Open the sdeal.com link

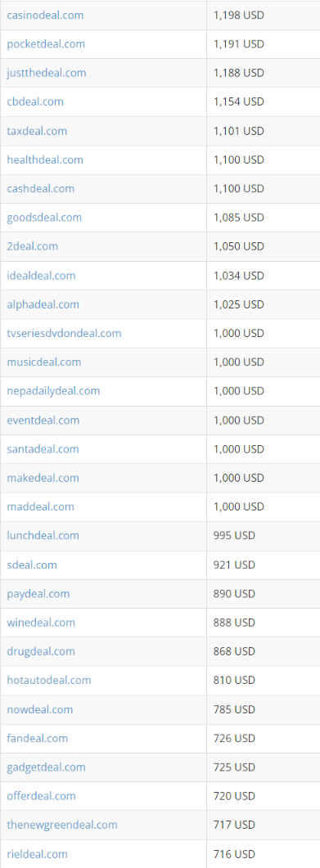coord(32,564)
